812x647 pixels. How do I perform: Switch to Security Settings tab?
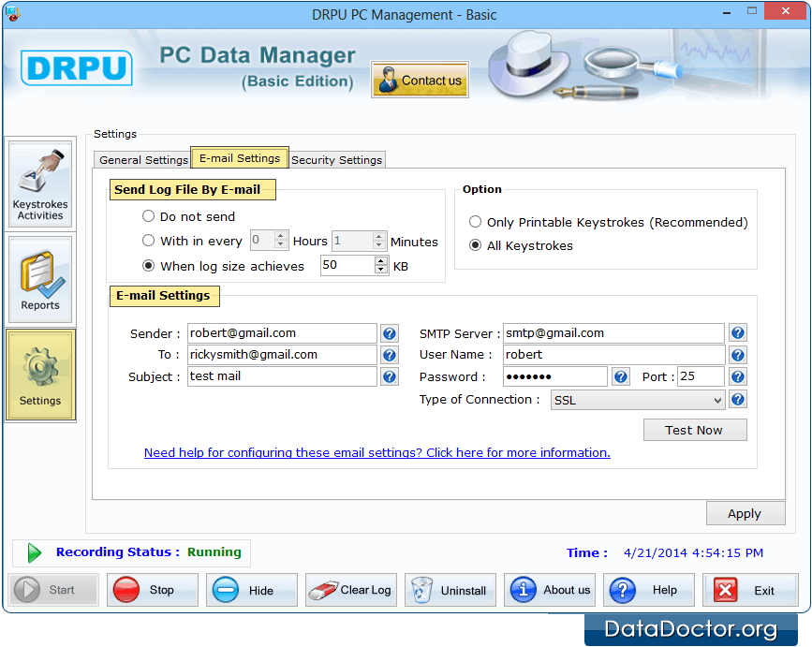pyautogui.click(x=336, y=160)
